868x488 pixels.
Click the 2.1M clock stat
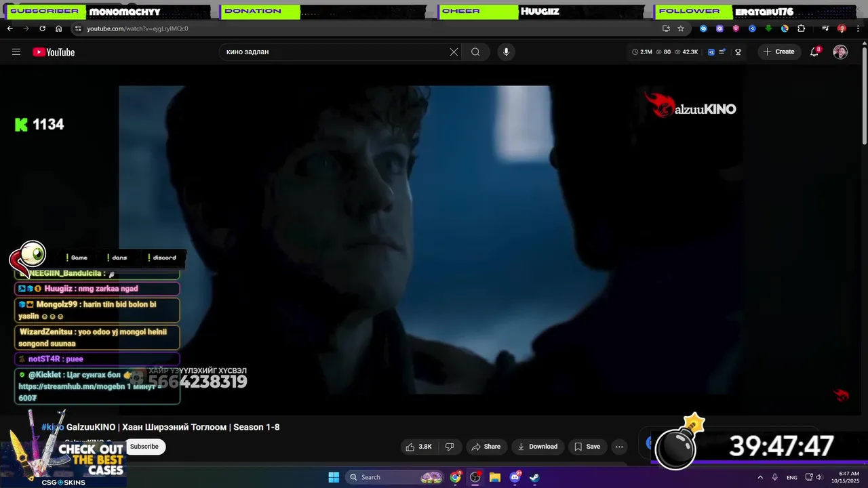pyautogui.click(x=642, y=52)
